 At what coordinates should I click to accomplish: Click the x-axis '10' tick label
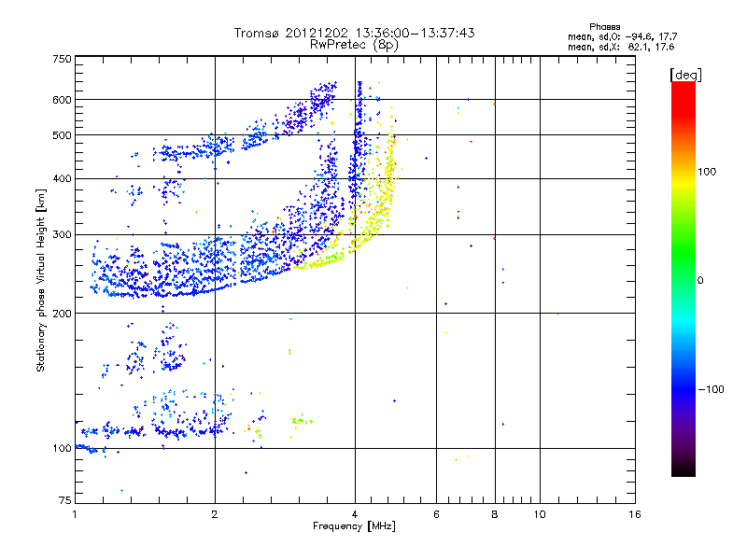coord(540,514)
